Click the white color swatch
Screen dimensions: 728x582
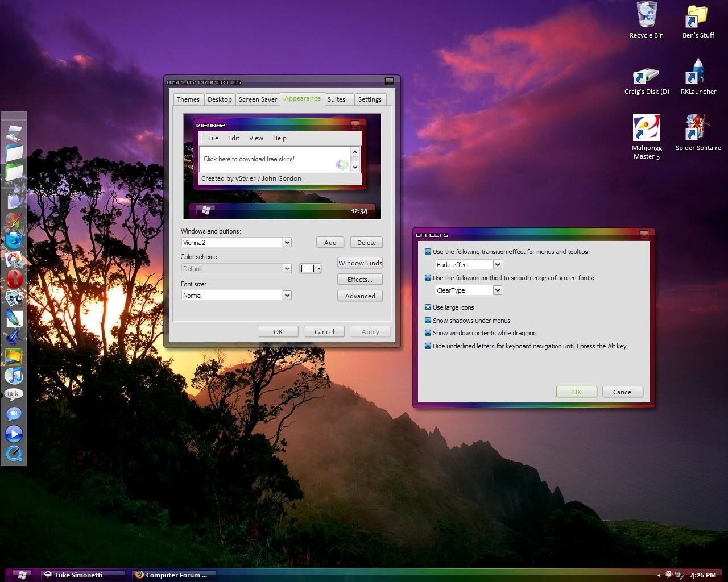click(308, 268)
